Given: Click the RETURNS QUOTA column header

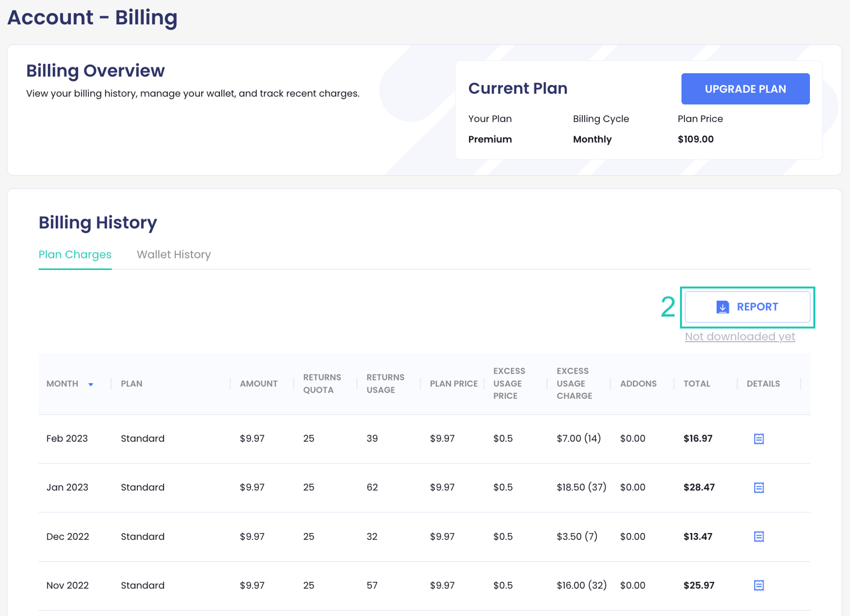Looking at the screenshot, I should click(x=322, y=384).
